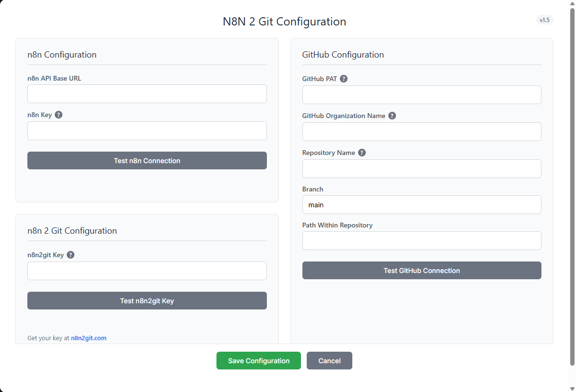The width and height of the screenshot is (576, 392).
Task: Click the Repository Name input
Action: tap(422, 168)
